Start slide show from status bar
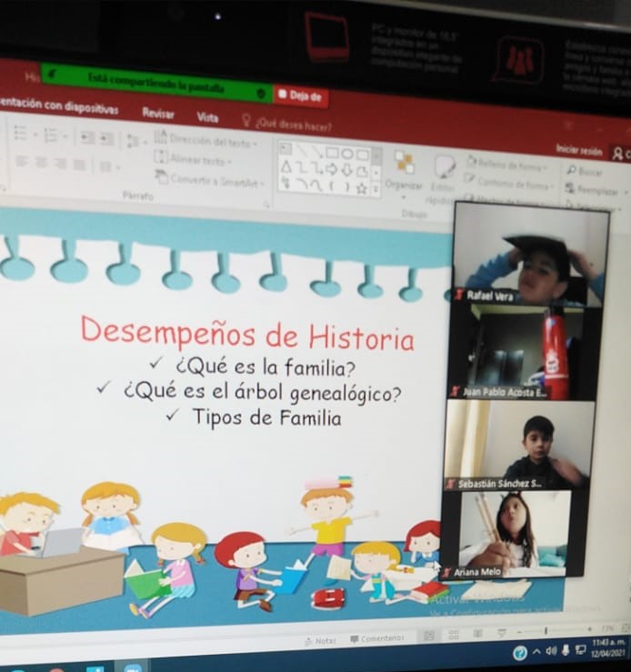631x672 pixels. [x=502, y=632]
